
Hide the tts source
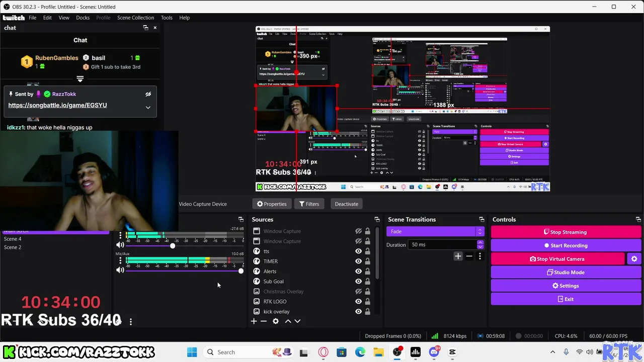[x=358, y=251]
